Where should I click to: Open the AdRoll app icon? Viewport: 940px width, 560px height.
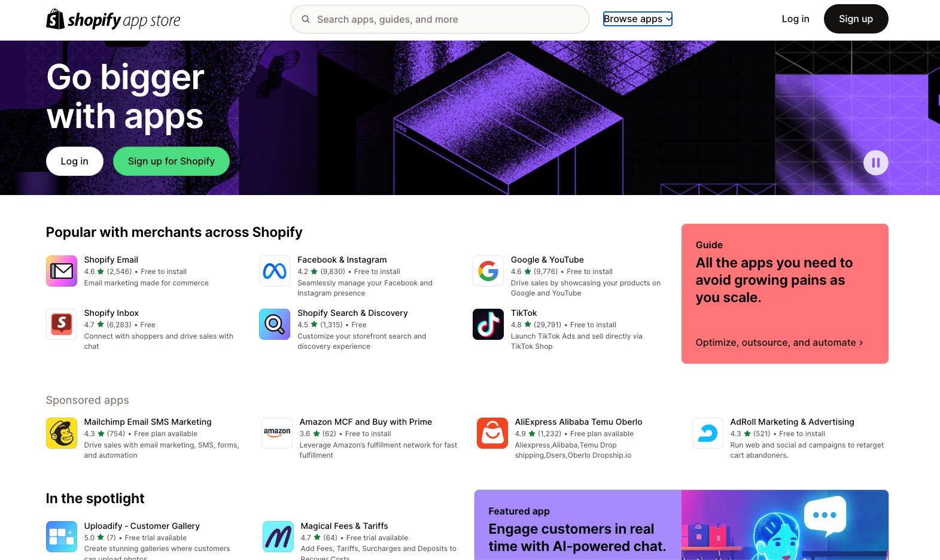click(708, 433)
